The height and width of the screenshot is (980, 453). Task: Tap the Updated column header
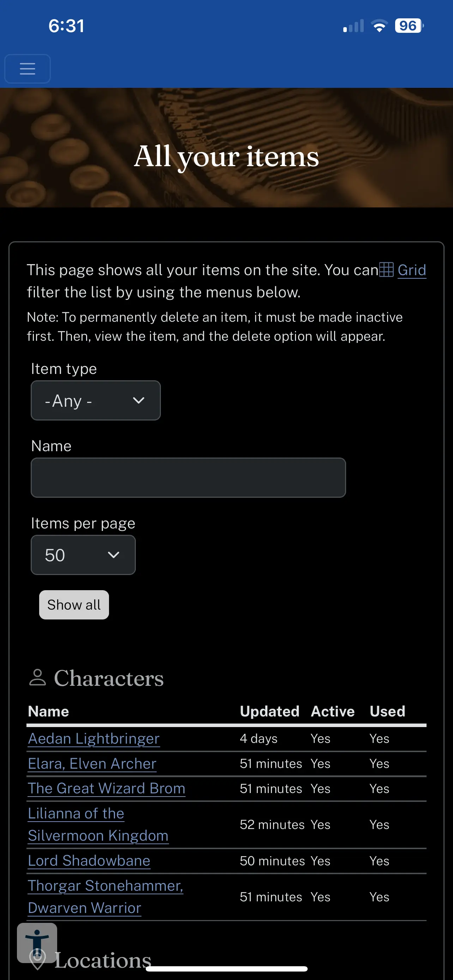tap(269, 712)
